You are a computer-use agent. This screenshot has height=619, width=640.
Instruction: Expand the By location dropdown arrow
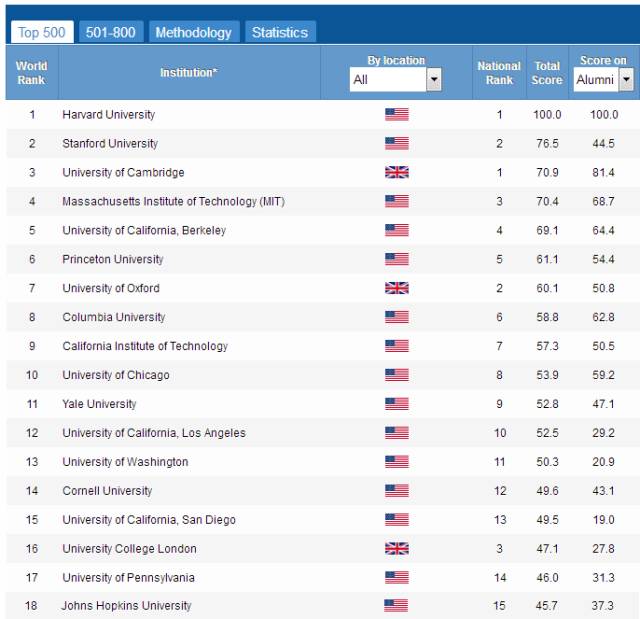click(x=434, y=79)
